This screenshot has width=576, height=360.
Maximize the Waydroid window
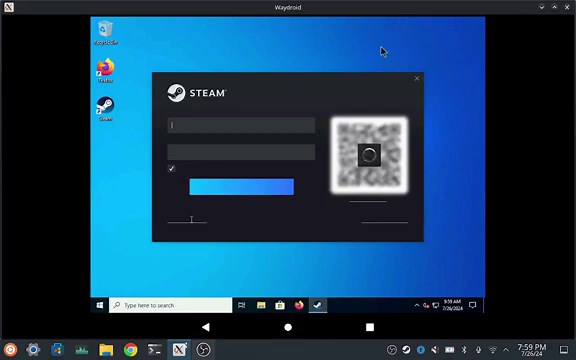point(554,7)
